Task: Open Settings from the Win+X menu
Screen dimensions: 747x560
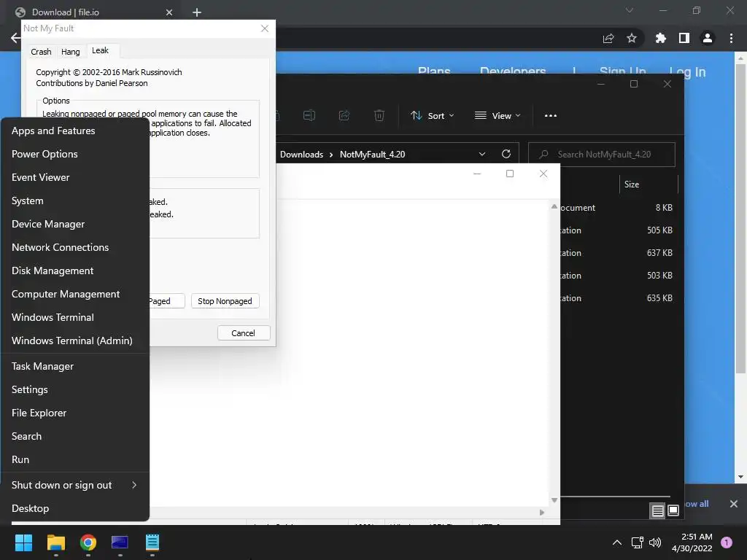Action: (75, 389)
